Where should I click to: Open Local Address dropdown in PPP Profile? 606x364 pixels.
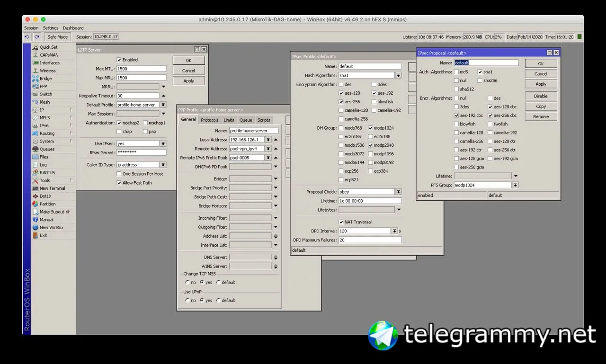coord(268,140)
